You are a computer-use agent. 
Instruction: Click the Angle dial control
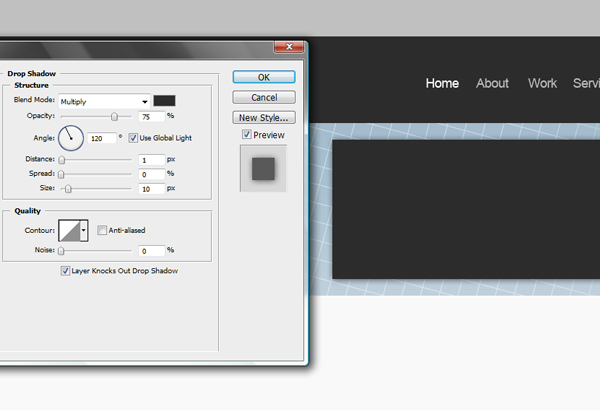click(x=71, y=138)
